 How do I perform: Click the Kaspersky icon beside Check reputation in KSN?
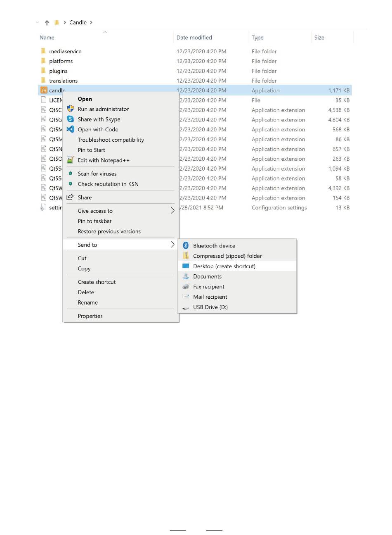pyautogui.click(x=70, y=184)
